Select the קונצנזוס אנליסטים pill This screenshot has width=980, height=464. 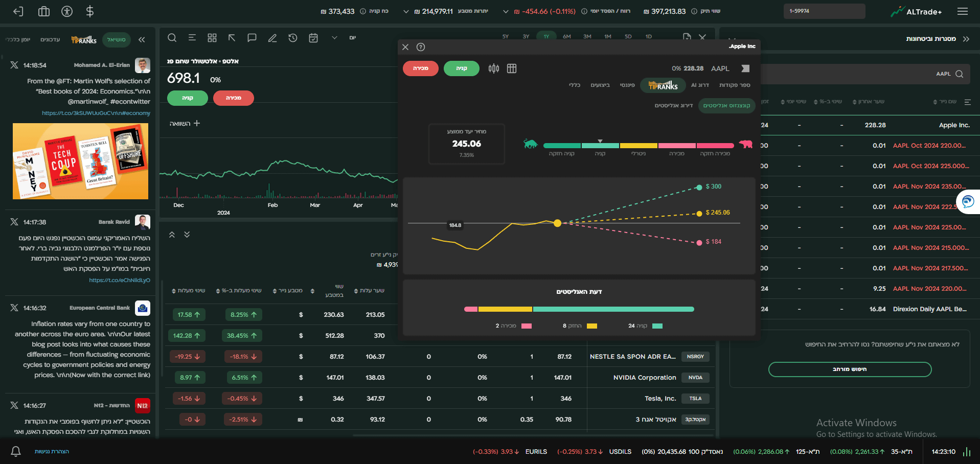[726, 106]
